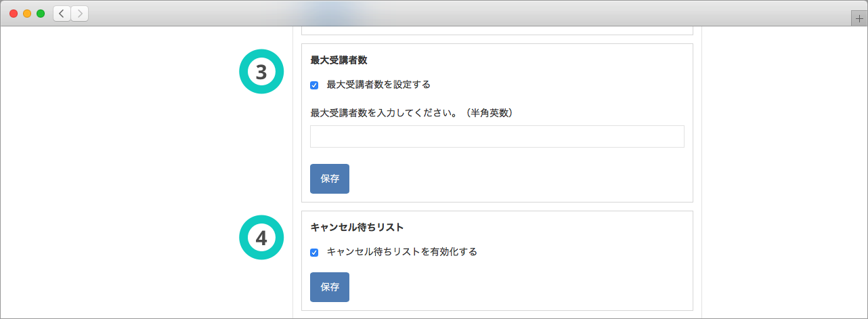Click the キャンセル待ちリストを有効化する label text

tap(402, 252)
